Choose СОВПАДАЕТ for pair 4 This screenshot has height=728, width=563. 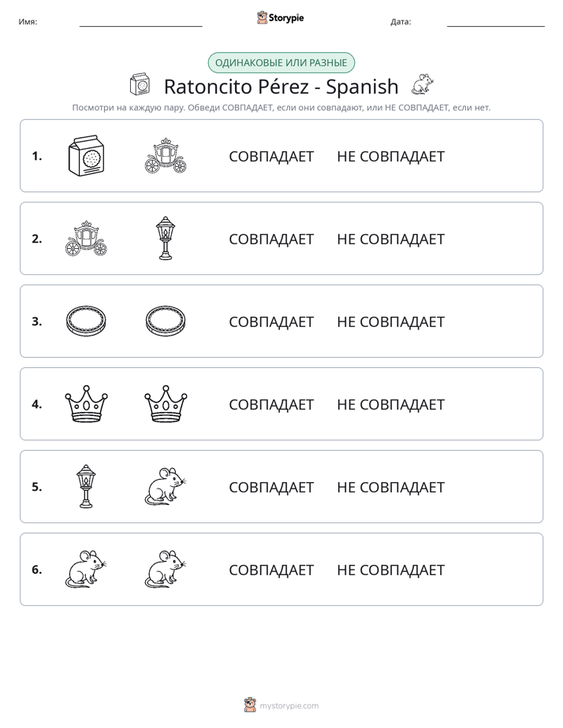point(271,404)
